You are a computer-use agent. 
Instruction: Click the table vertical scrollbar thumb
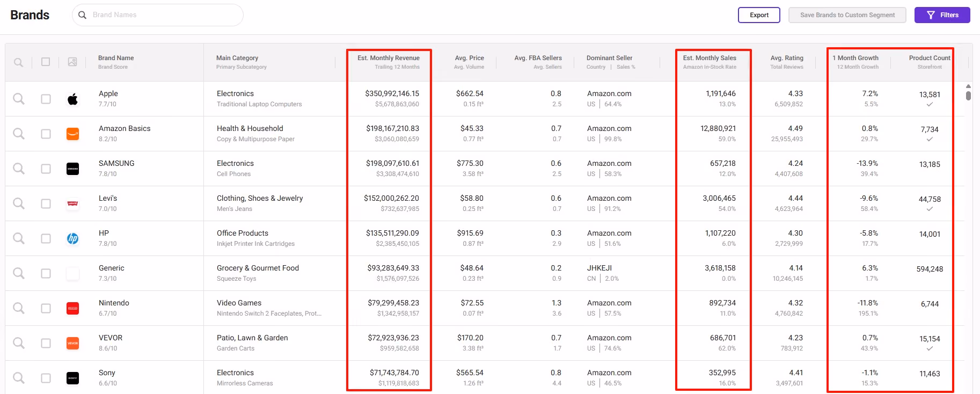click(968, 96)
